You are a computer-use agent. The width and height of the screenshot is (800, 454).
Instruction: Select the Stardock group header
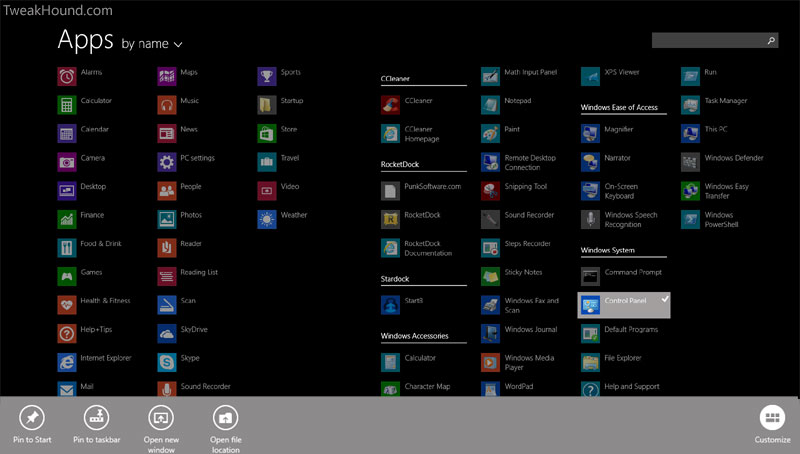tap(395, 279)
